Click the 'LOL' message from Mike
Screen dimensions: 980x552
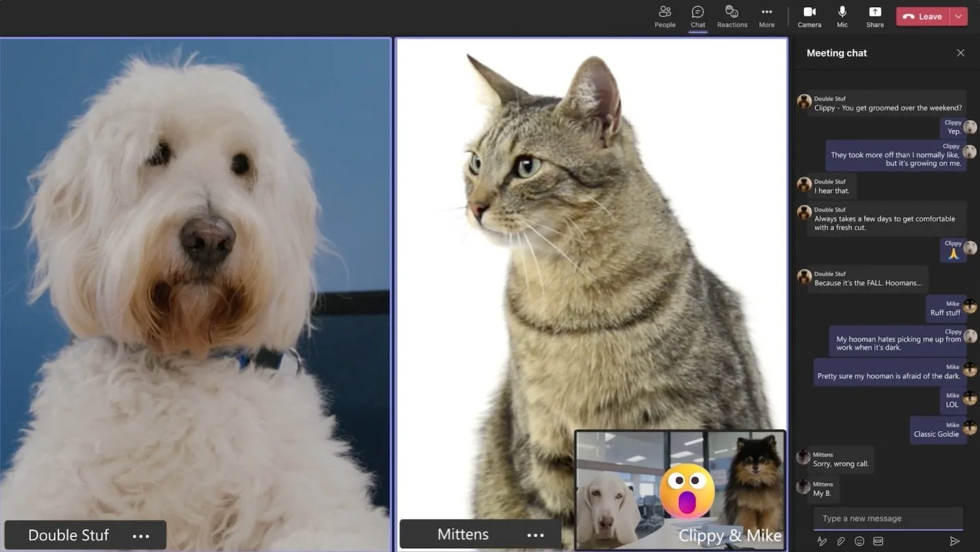(x=952, y=401)
